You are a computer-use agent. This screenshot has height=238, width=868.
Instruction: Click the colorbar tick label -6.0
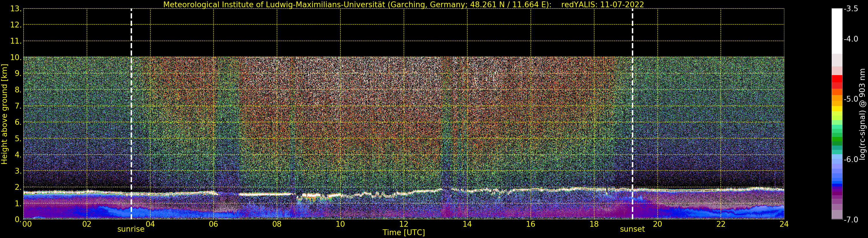[x=851, y=159]
